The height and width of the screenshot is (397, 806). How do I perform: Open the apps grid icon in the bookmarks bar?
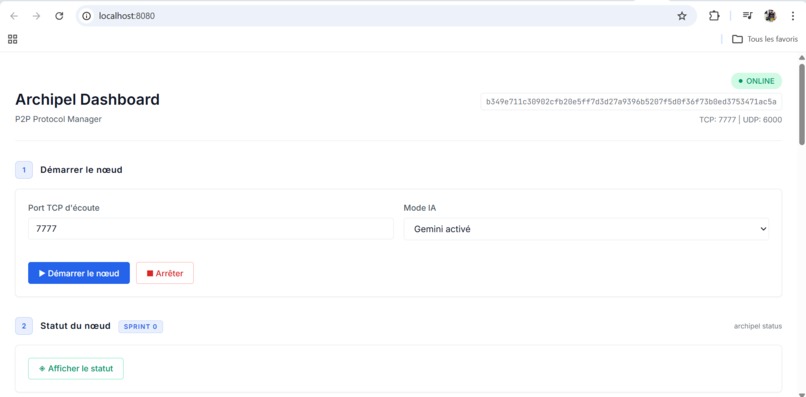(13, 39)
